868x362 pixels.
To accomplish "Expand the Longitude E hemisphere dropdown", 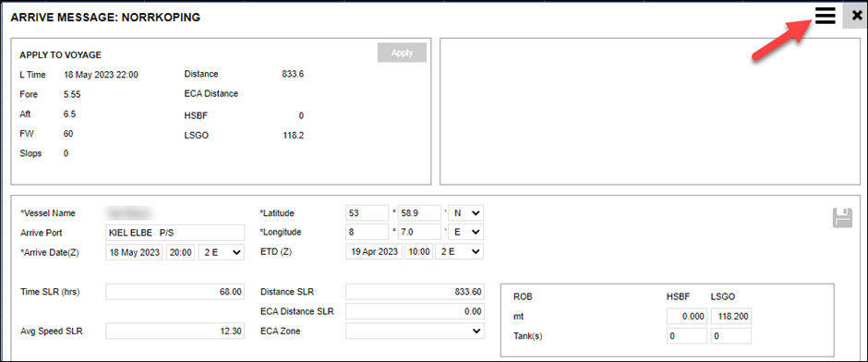I will (x=465, y=232).
